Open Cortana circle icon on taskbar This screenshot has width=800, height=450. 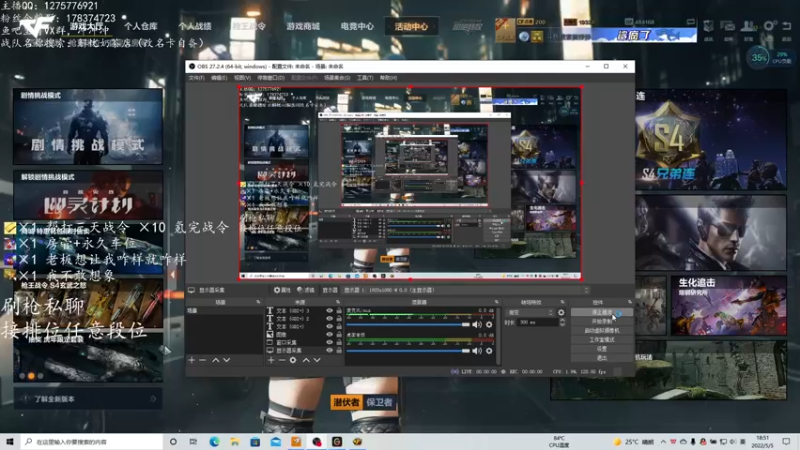(x=173, y=441)
